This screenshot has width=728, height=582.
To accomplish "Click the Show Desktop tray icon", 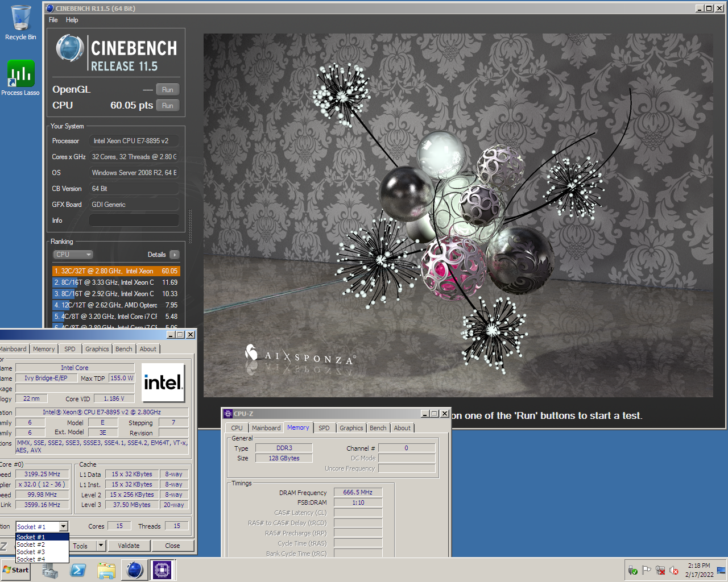I will [721, 570].
